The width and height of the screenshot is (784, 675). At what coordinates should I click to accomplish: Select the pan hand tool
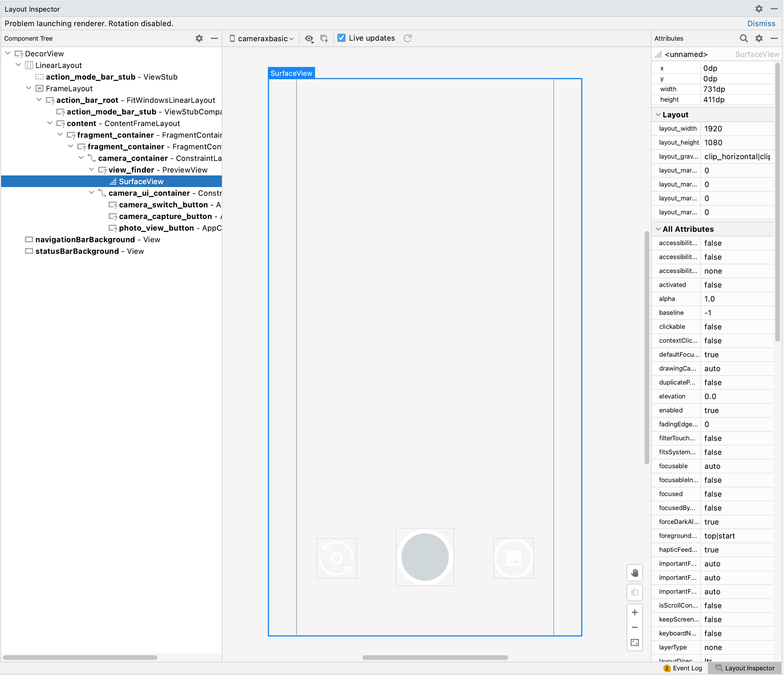point(634,573)
